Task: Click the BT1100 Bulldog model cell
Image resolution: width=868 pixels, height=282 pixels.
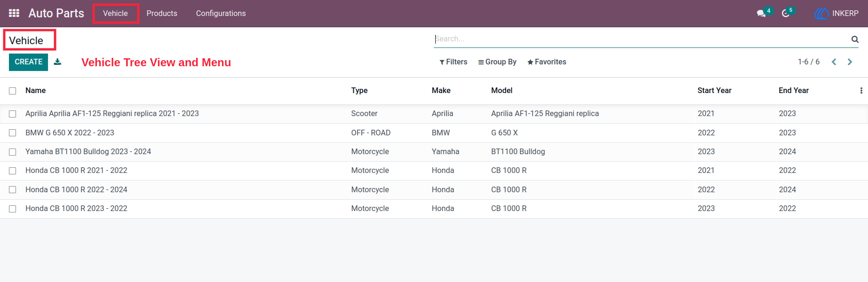Action: (518, 152)
